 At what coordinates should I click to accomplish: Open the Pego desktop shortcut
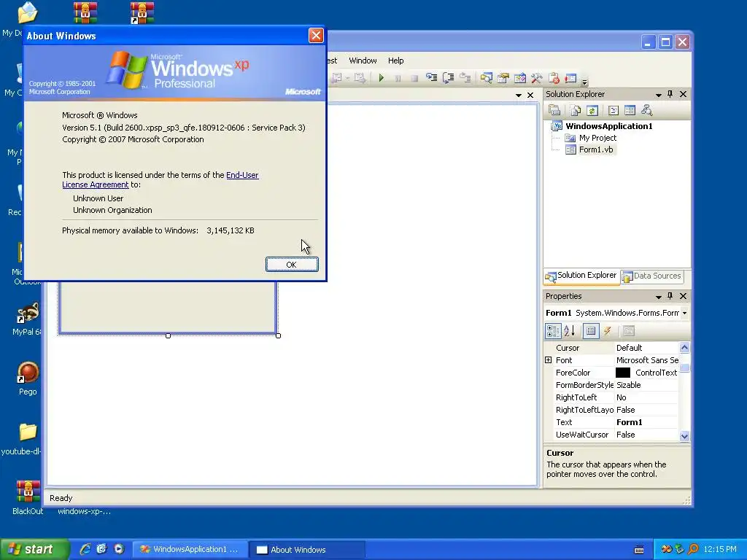(x=28, y=379)
